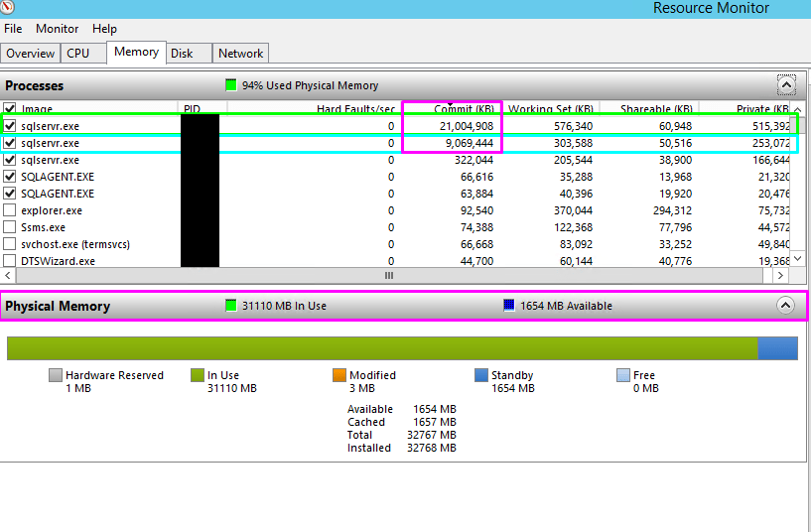811x532 pixels.
Task: Sort by Working Set (KB) column header
Action: coord(551,108)
